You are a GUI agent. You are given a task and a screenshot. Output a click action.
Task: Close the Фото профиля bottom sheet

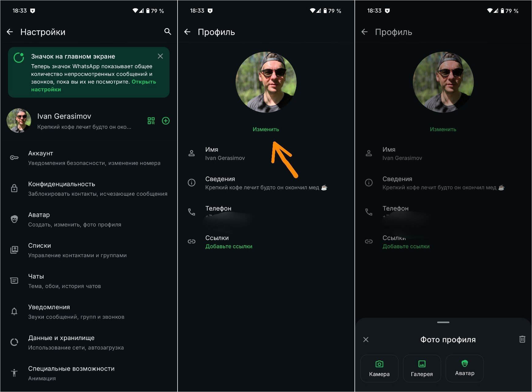366,339
